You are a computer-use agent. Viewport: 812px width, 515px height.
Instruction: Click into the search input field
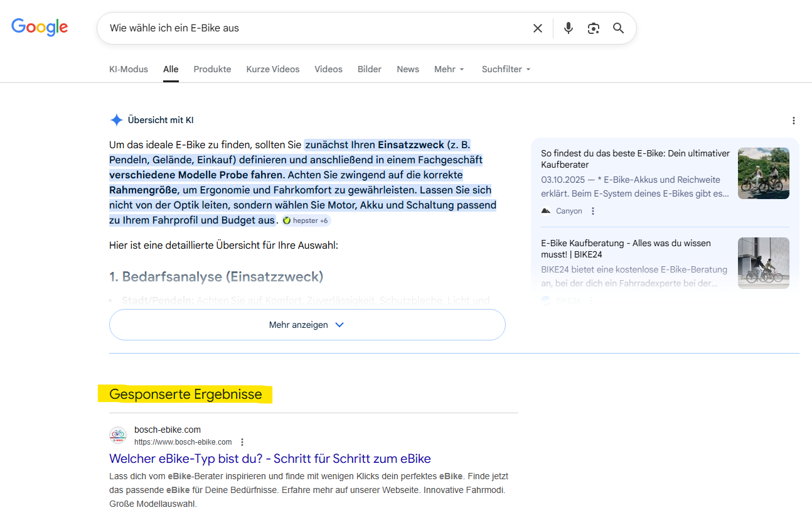(x=314, y=28)
